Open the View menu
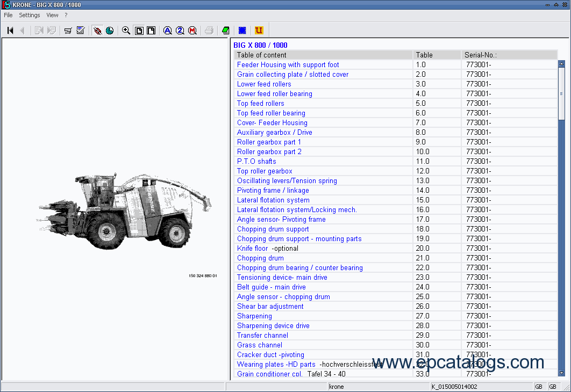Viewport: 571px width, 392px height. click(52, 15)
